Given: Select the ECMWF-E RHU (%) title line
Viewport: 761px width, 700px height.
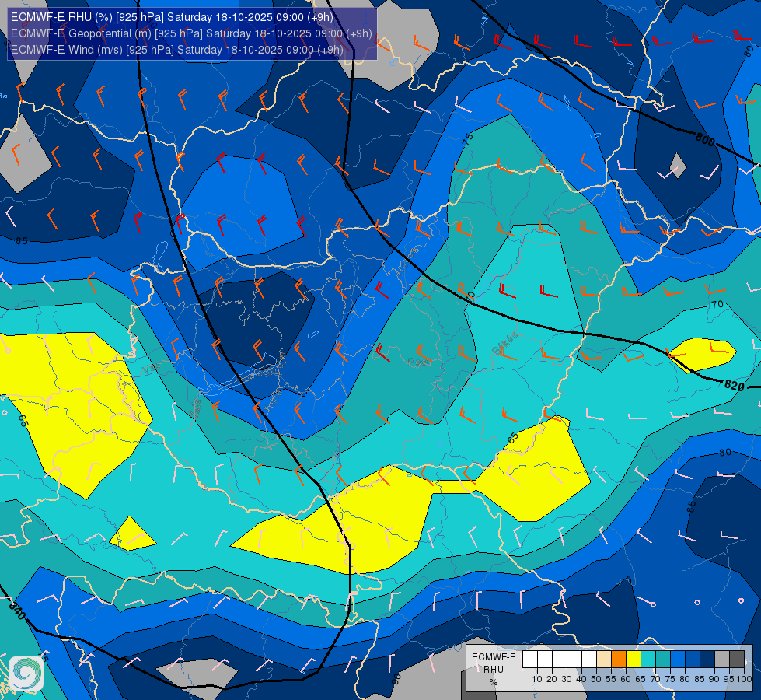Looking at the screenshot, I should click(172, 17).
